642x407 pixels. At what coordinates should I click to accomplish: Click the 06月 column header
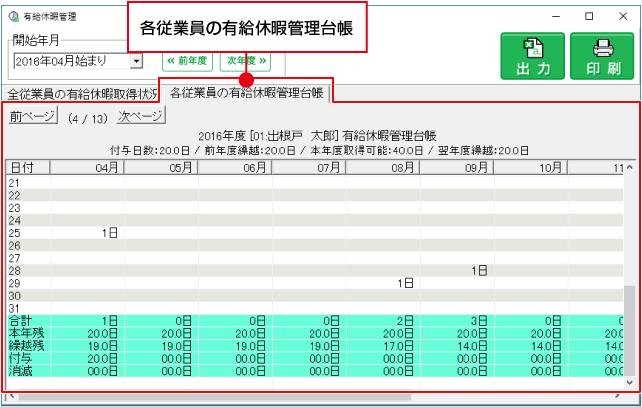click(x=235, y=167)
